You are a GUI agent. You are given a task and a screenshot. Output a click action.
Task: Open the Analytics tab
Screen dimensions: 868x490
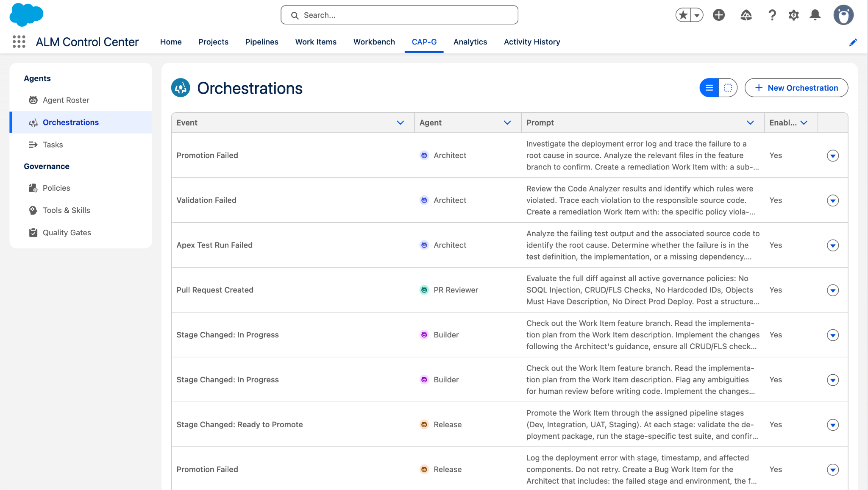click(470, 42)
